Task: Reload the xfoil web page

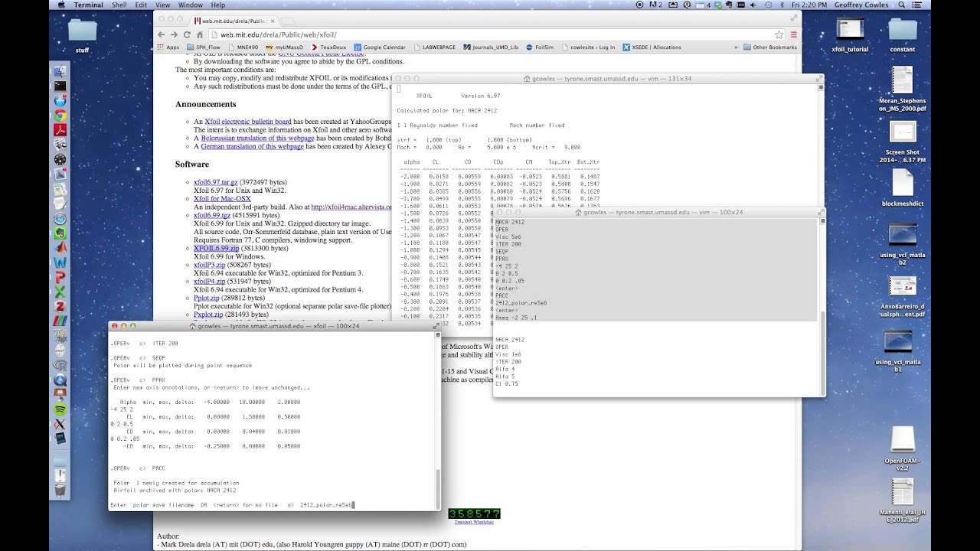Action: [187, 34]
